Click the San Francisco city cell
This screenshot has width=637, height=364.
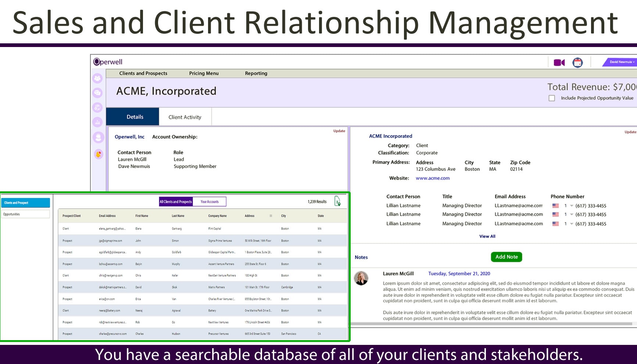pyautogui.click(x=289, y=334)
